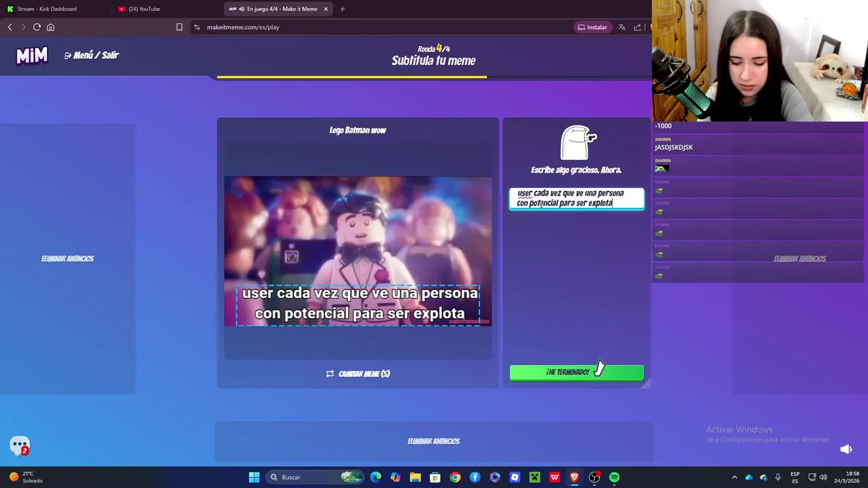
Task: Reload the current page
Action: [x=37, y=27]
